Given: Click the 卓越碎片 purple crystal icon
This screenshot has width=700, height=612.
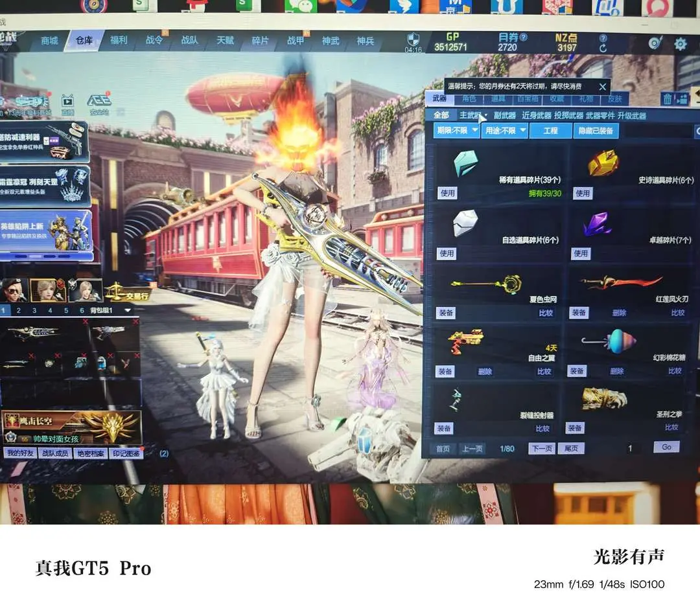Looking at the screenshot, I should [x=597, y=223].
